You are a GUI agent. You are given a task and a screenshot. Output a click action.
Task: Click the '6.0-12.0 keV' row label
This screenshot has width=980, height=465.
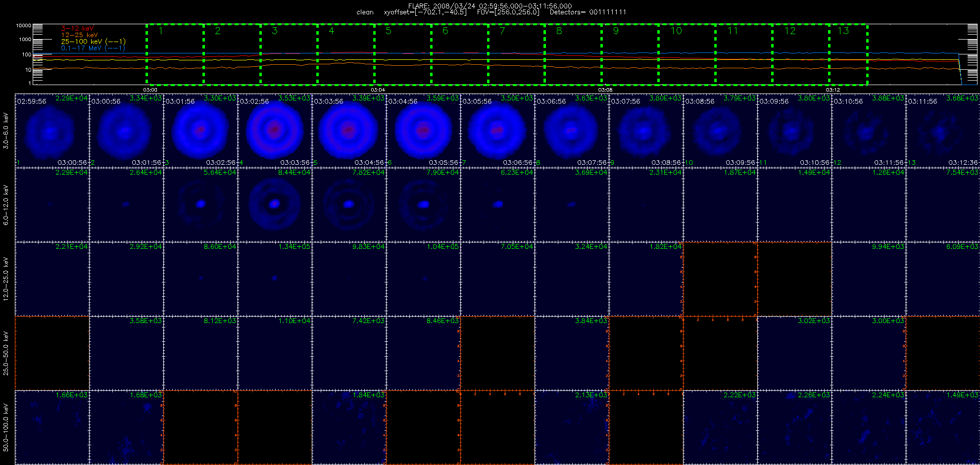[x=6, y=205]
